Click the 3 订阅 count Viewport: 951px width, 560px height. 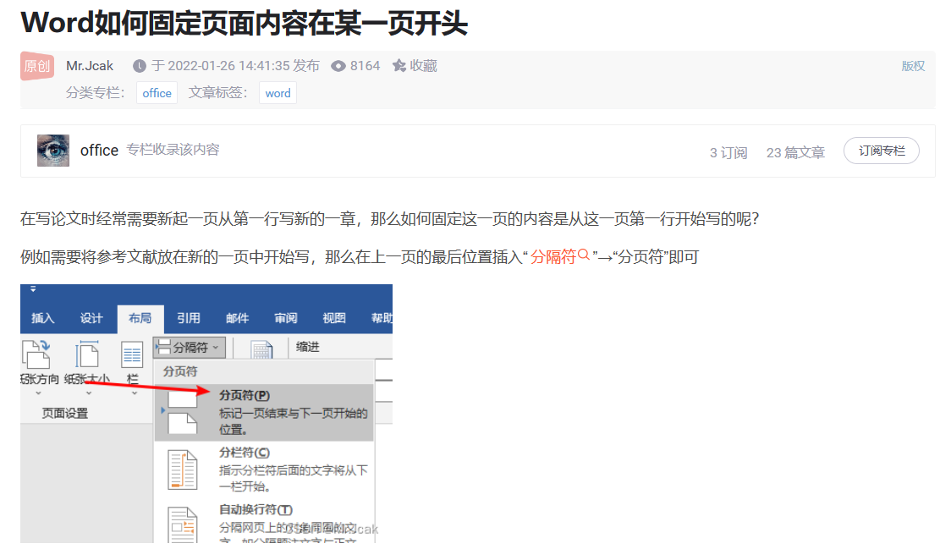(x=728, y=153)
